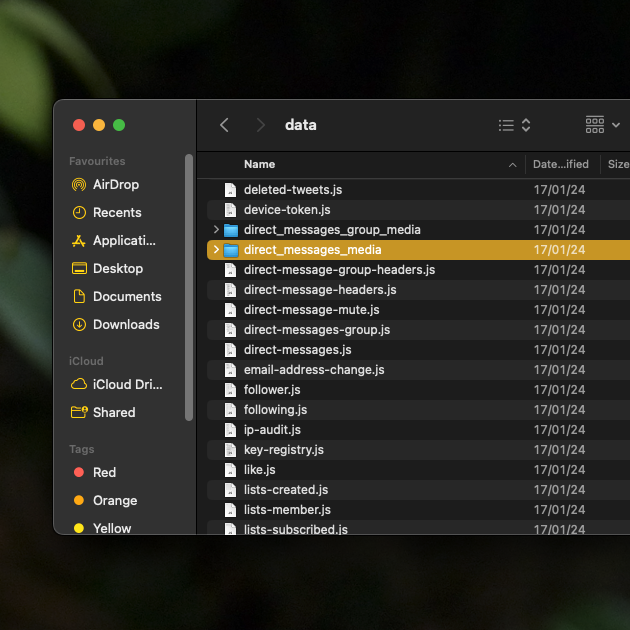Select the ip-audit.js file
The height and width of the screenshot is (630, 630).
click(x=272, y=430)
